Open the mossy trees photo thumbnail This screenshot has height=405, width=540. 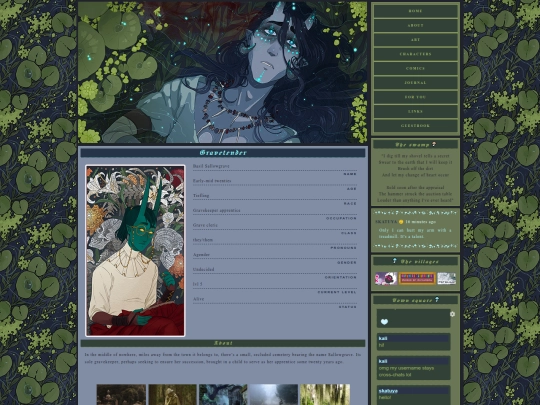325,394
